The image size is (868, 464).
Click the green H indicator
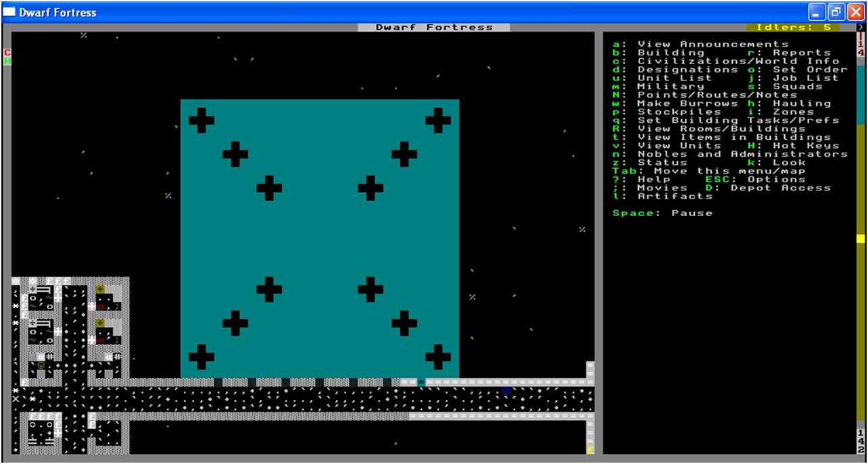pos(7,61)
